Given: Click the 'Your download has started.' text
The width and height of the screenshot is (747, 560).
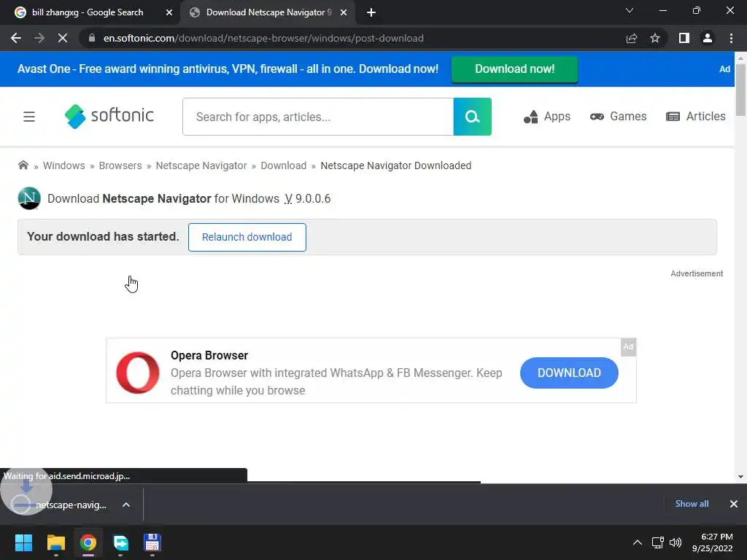Looking at the screenshot, I should (103, 237).
